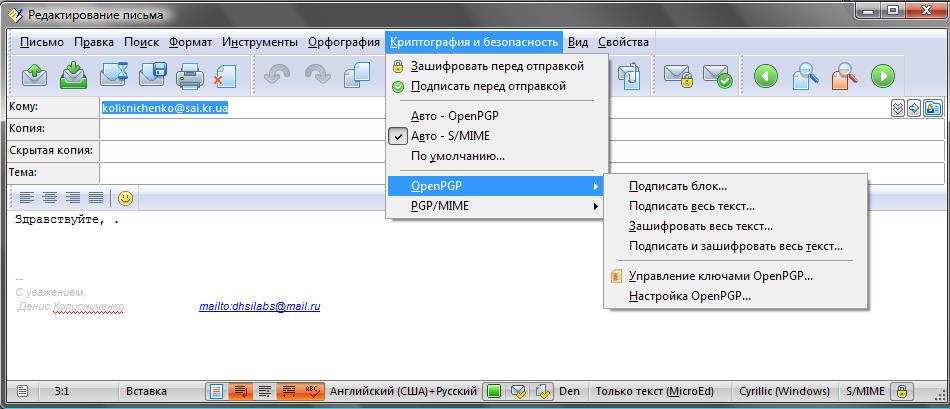Toggle the first blue page status bar button
Image resolution: width=950 pixels, height=409 pixels.
[216, 391]
